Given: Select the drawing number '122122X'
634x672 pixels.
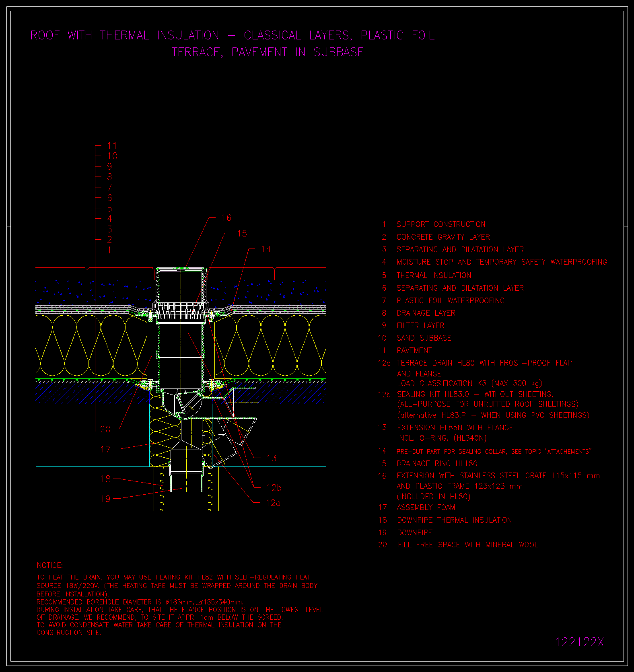Looking at the screenshot, I should (x=580, y=642).
